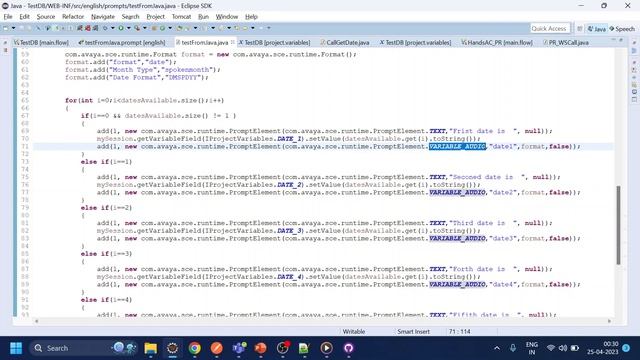The width and height of the screenshot is (640, 360).
Task: Switch to PR_WSCall.java editor tab
Action: click(x=566, y=42)
